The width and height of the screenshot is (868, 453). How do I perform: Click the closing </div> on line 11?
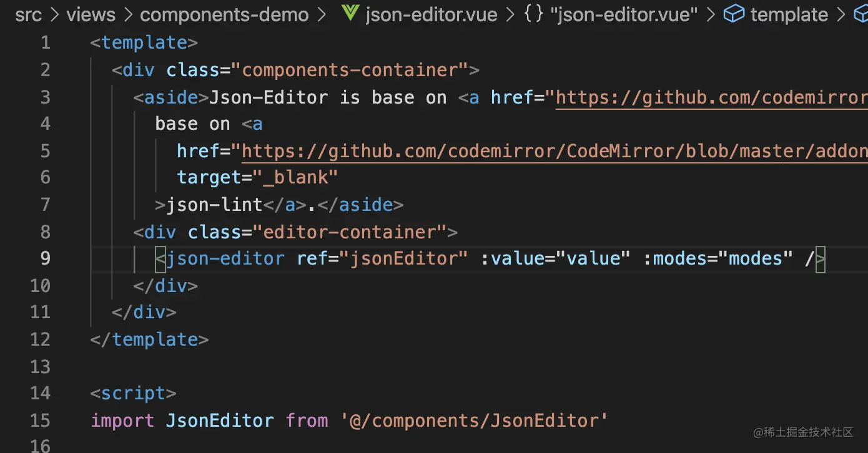(144, 312)
